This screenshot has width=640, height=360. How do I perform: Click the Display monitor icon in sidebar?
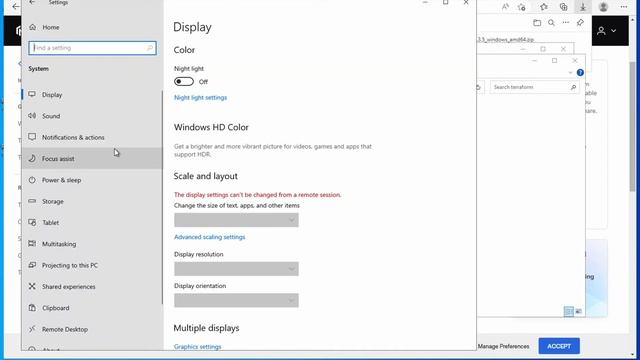click(x=32, y=94)
